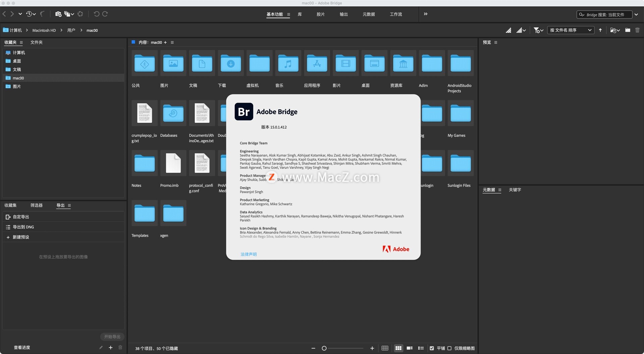Screen dimensions: 644x354
Task: Open the 预览 panel menu icon
Action: [496, 43]
